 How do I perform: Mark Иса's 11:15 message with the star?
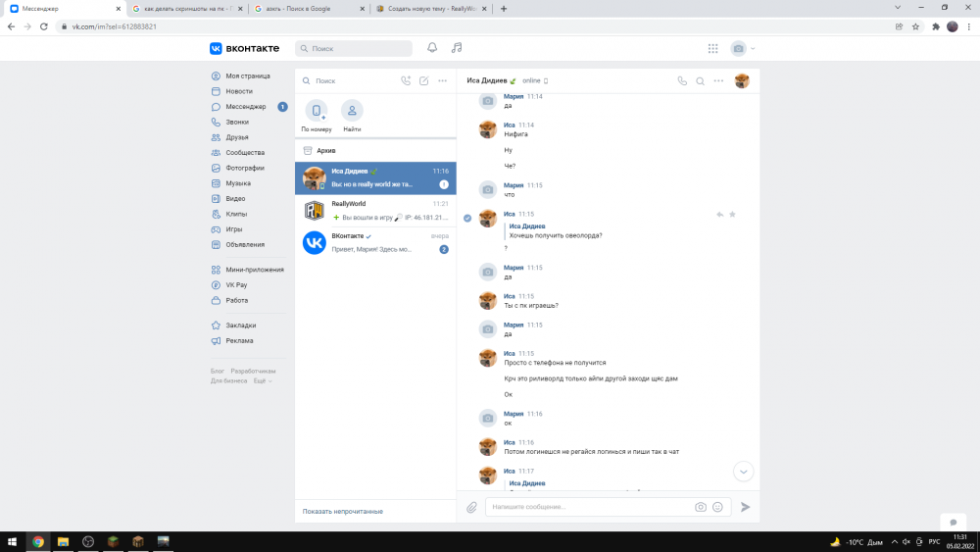coord(732,215)
